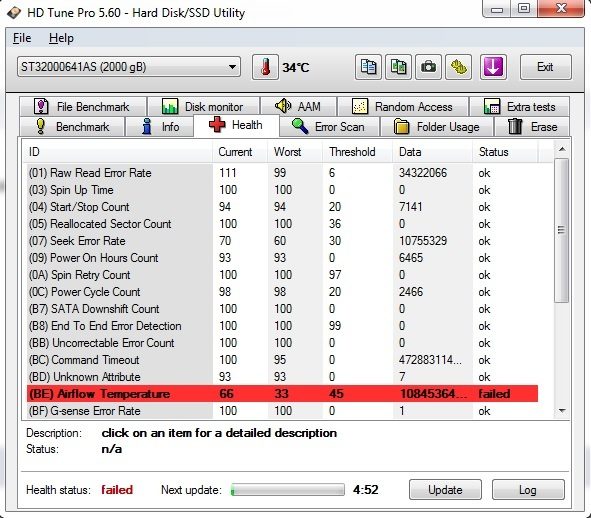Select the (05) Reallocated Sector Count row
Screen dimensions: 591x518
click(282, 224)
